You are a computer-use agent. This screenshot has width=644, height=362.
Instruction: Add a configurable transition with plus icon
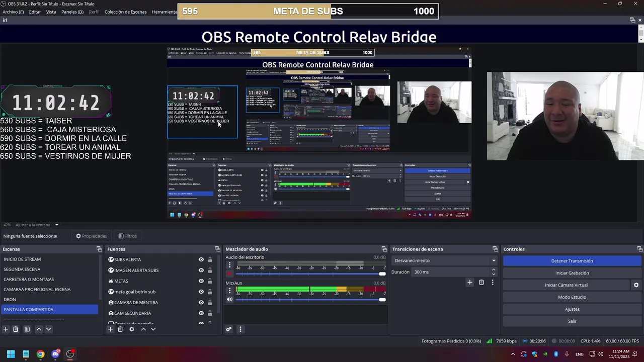pyautogui.click(x=470, y=283)
